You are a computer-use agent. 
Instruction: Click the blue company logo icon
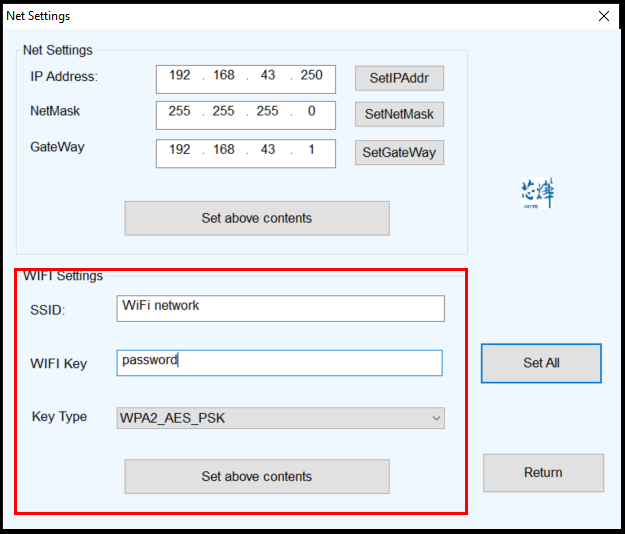coord(537,193)
